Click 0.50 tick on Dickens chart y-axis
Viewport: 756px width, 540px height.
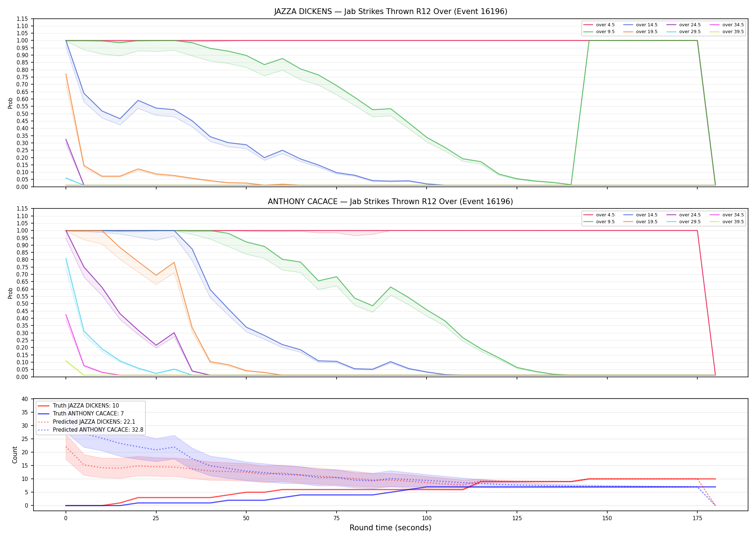[x=22, y=114]
